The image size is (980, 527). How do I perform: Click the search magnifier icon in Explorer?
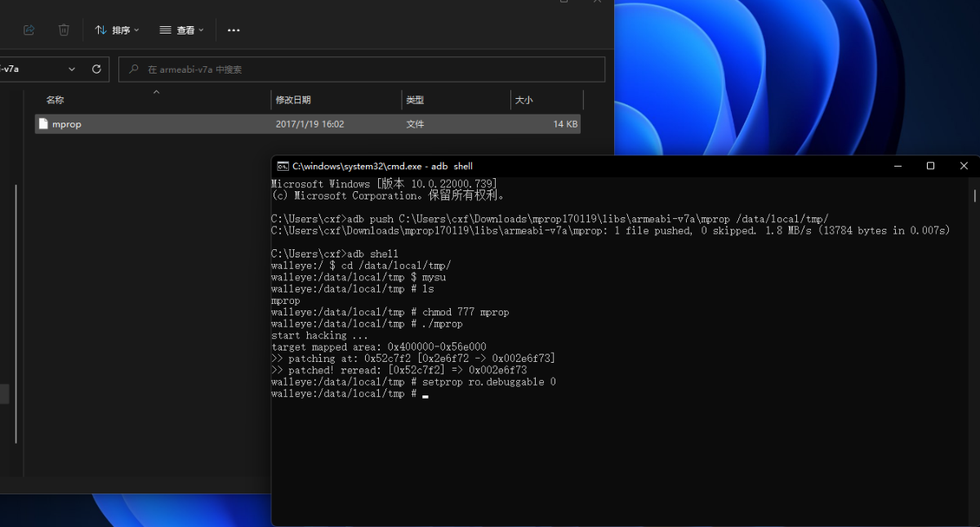[x=134, y=69]
